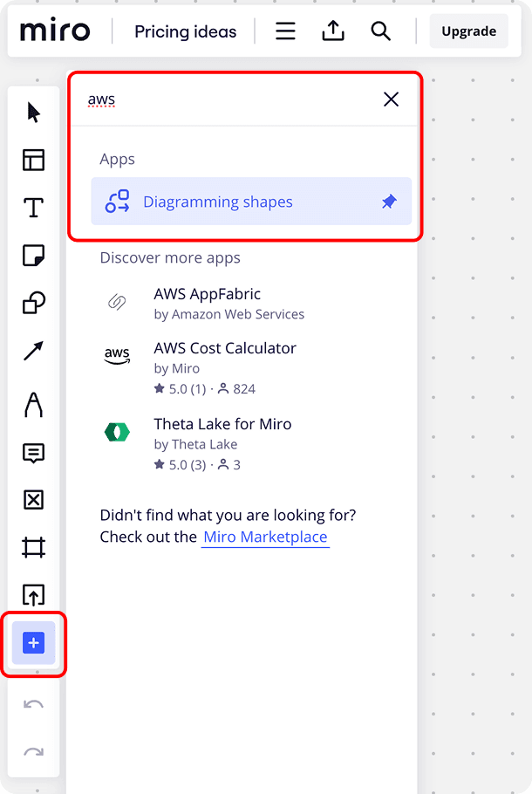Clear the aws search with X
This screenshot has height=794, width=532.
pos(391,99)
